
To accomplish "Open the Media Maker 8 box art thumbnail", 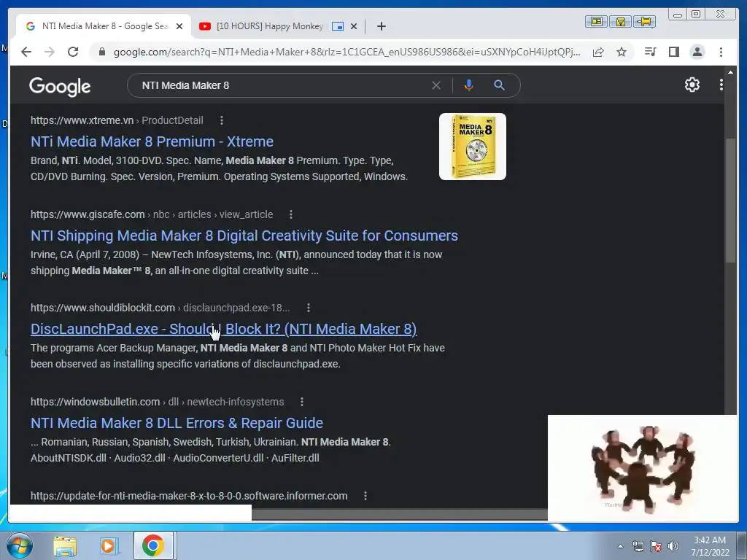I will [x=472, y=146].
